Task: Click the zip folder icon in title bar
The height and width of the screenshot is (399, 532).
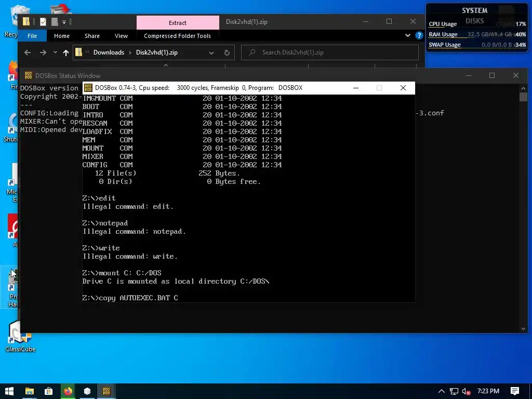Action: point(26,22)
